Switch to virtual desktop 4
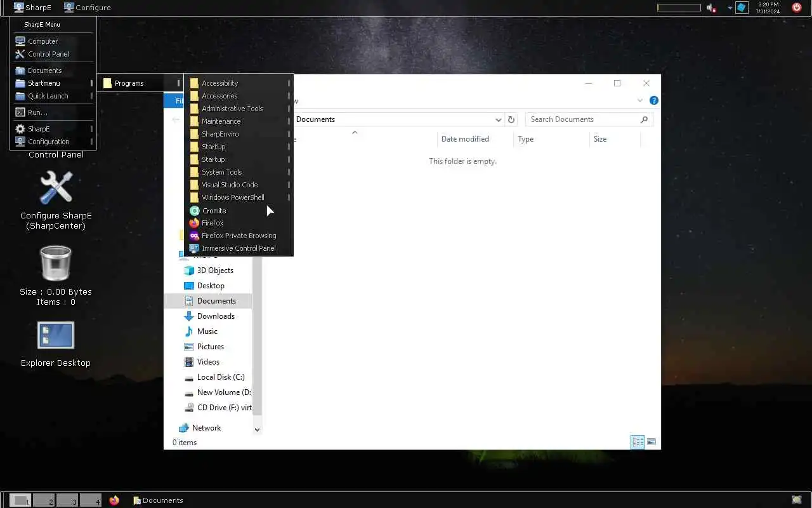This screenshot has width=812, height=508. pos(91,500)
